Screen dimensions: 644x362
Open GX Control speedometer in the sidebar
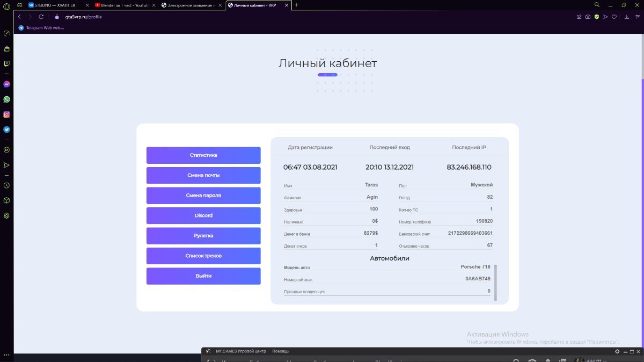click(x=6, y=33)
